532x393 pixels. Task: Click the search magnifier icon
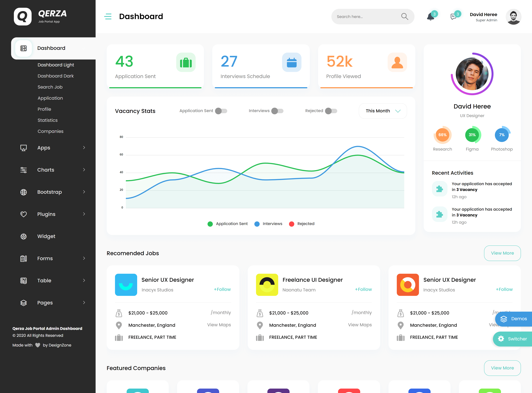pos(404,16)
